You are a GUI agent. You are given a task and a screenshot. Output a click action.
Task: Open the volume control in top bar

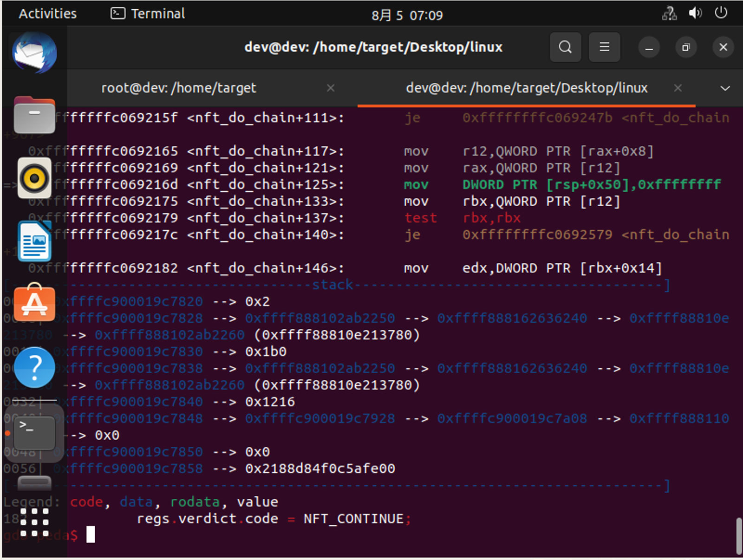(x=695, y=13)
